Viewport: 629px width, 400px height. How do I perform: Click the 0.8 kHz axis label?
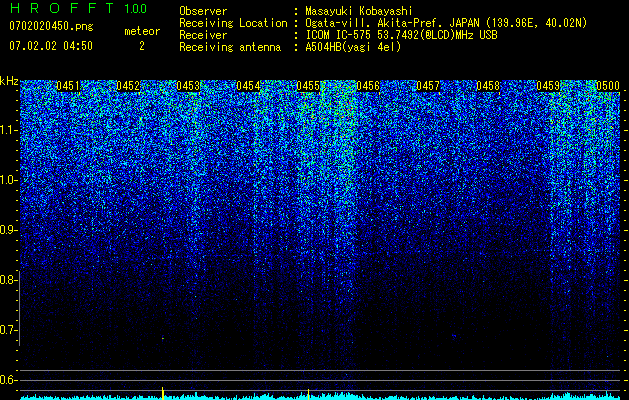[9, 280]
